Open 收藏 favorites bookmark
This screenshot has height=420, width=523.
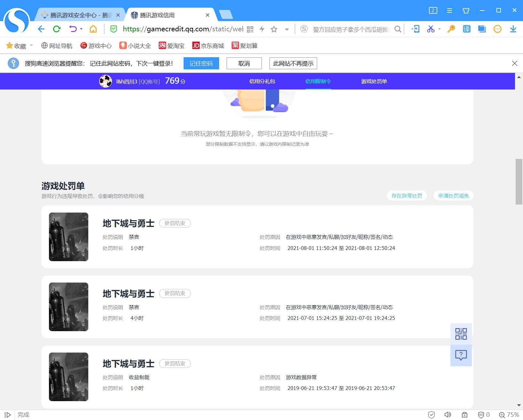(x=16, y=46)
